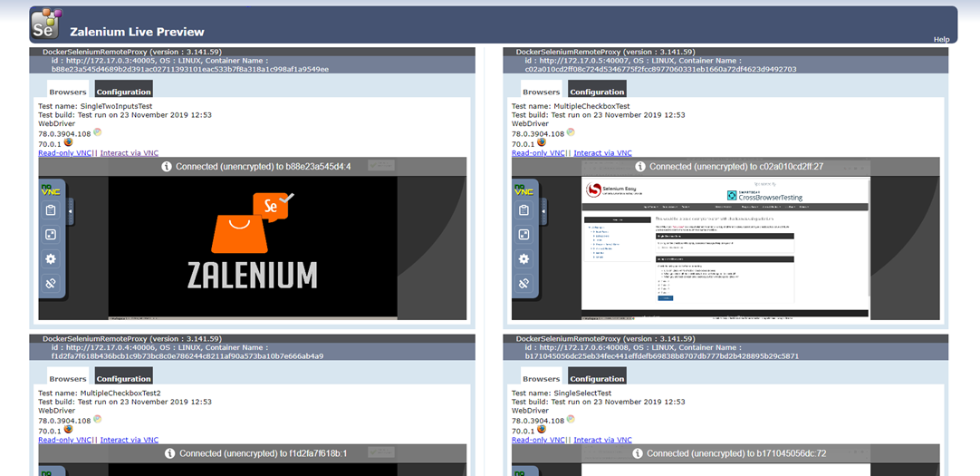Click disconnect icon in MultipleCheckboxTest noVNC panel
This screenshot has height=476, width=980.
(x=524, y=283)
